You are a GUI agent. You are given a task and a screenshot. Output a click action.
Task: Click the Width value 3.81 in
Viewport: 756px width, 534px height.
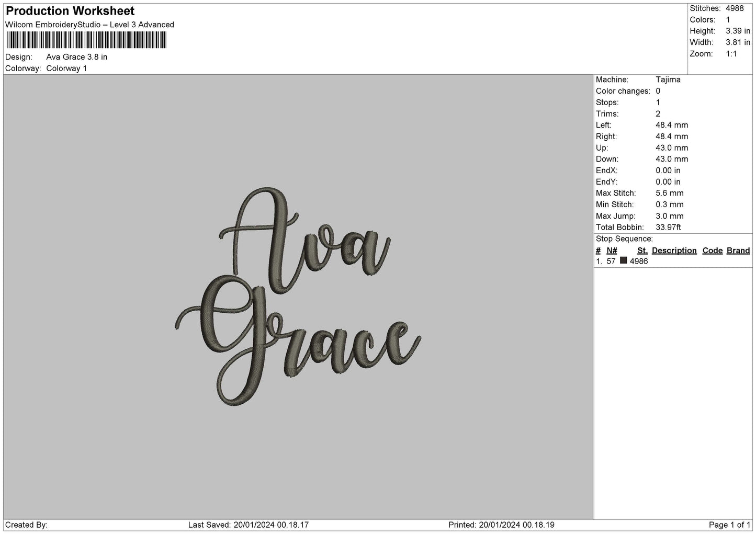click(x=738, y=42)
